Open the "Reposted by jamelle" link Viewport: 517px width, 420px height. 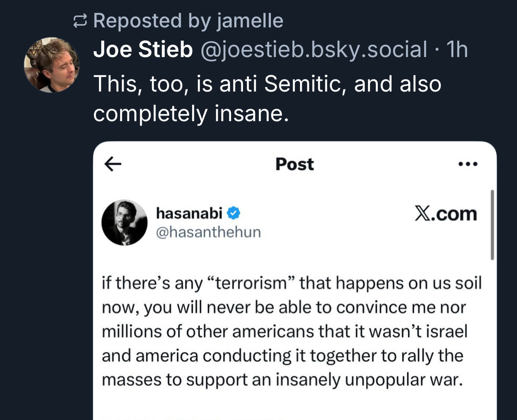[188, 21]
